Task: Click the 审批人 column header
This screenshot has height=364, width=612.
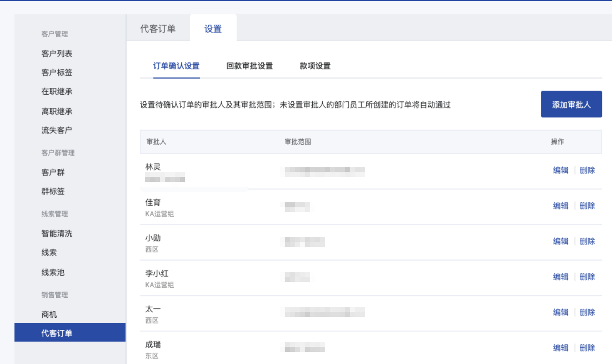Action: pyautogui.click(x=157, y=142)
